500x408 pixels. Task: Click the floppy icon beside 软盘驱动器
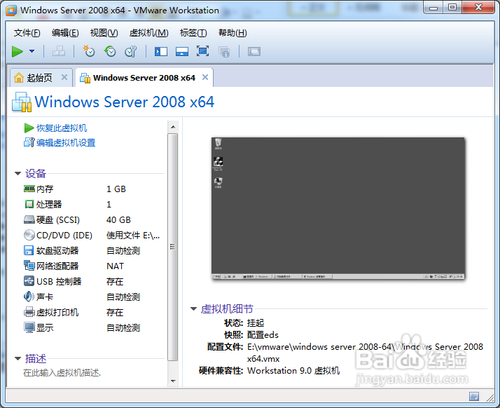click(x=29, y=250)
